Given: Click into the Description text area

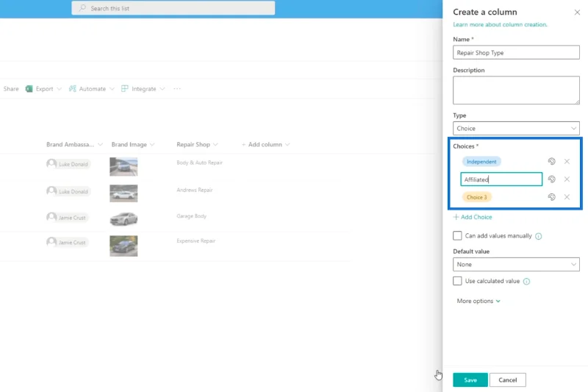Looking at the screenshot, I should [516, 90].
